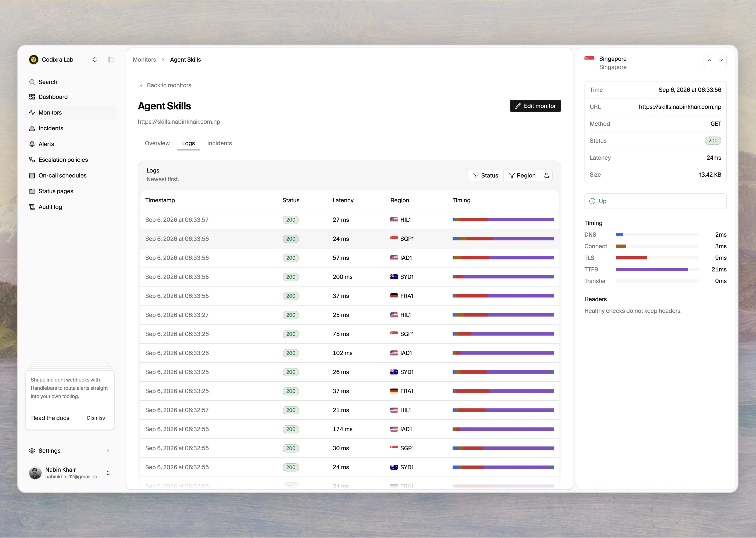Image resolution: width=756 pixels, height=538 pixels.
Task: Select the log row with 174 ms latency
Action: coord(350,429)
